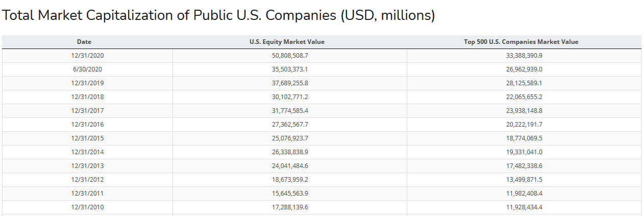This screenshot has height=216, width=644.
Task: Click equity value 50,808,508.7 for 2020
Action: (290, 56)
